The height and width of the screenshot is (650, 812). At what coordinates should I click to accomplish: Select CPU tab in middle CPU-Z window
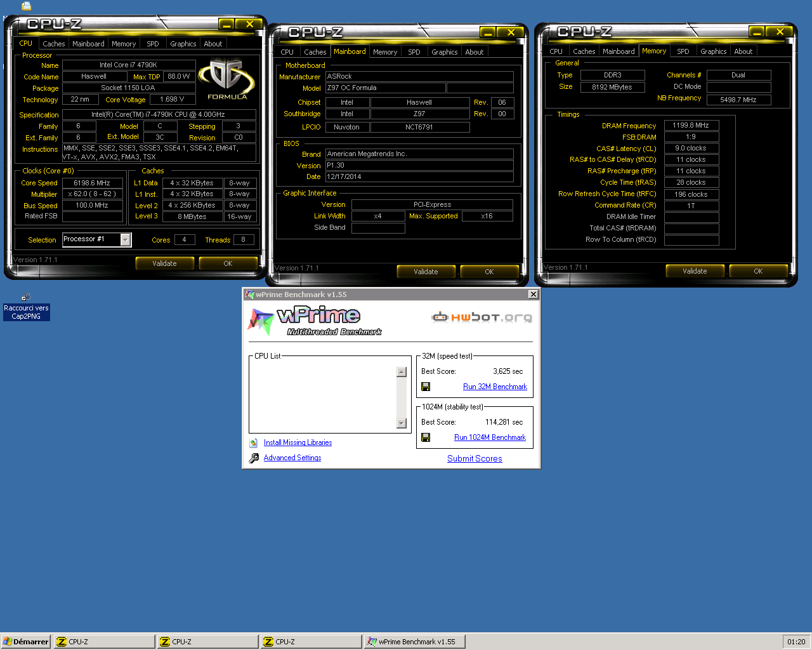287,52
